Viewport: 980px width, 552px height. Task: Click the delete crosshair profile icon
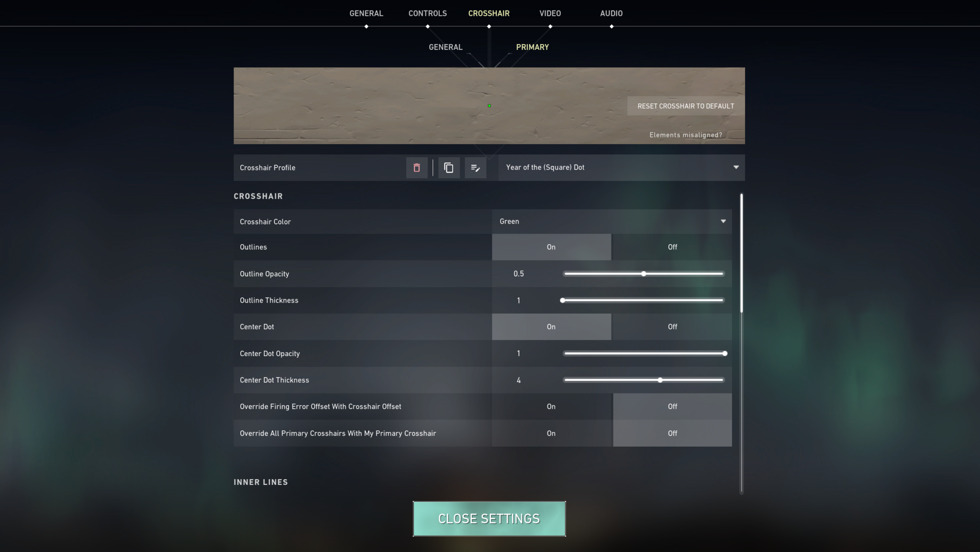pyautogui.click(x=417, y=168)
